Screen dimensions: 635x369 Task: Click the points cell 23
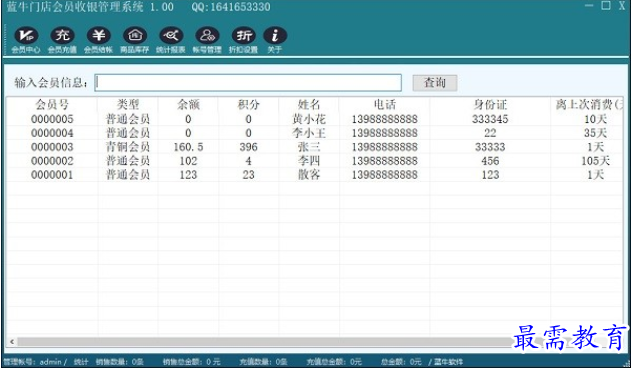248,175
